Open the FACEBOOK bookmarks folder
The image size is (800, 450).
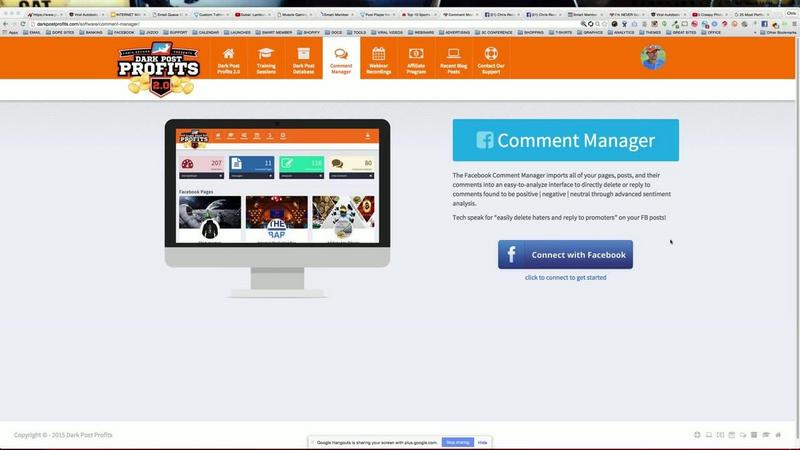pos(121,33)
